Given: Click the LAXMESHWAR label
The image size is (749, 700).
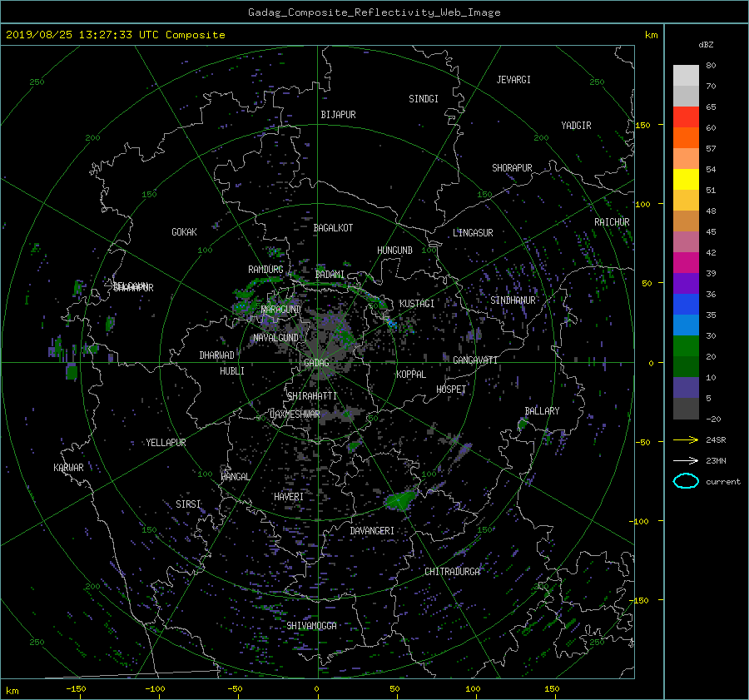Looking at the screenshot, I should pos(295,415).
